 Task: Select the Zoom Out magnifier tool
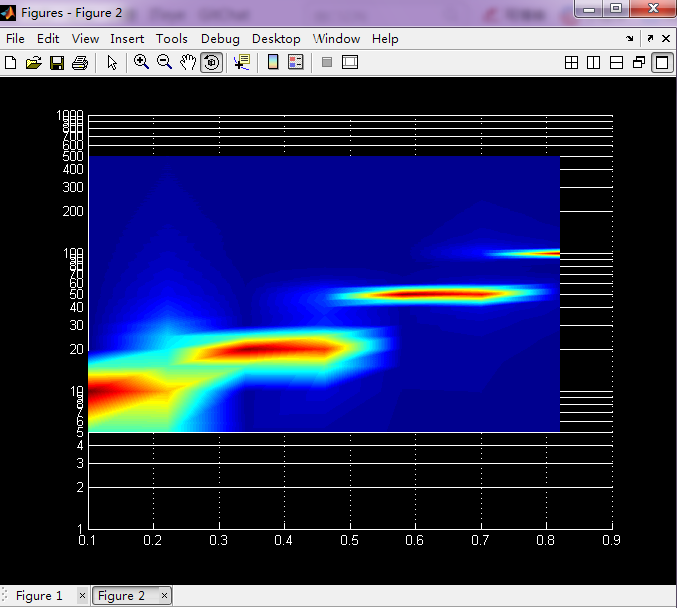164,62
